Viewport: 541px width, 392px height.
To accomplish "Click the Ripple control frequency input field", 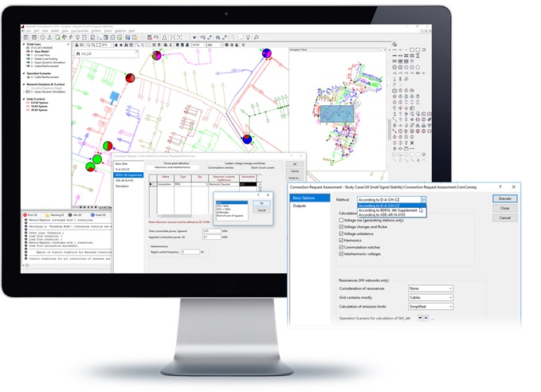I will click(x=190, y=253).
